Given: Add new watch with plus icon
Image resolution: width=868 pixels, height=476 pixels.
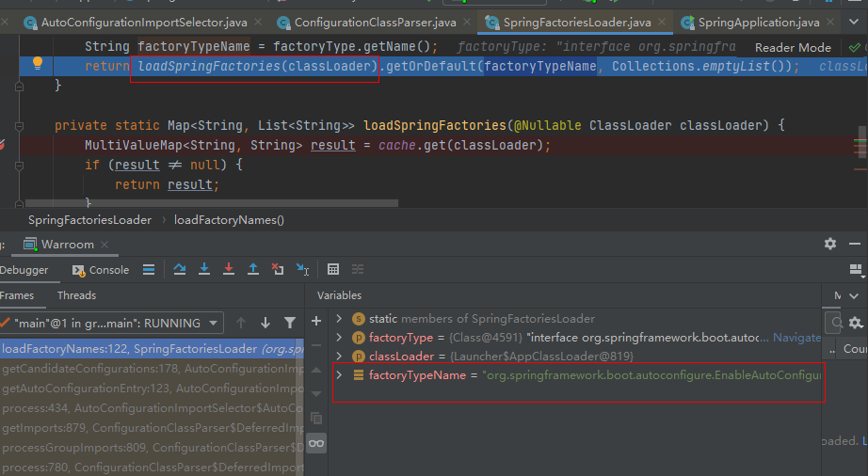Looking at the screenshot, I should tap(316, 321).
